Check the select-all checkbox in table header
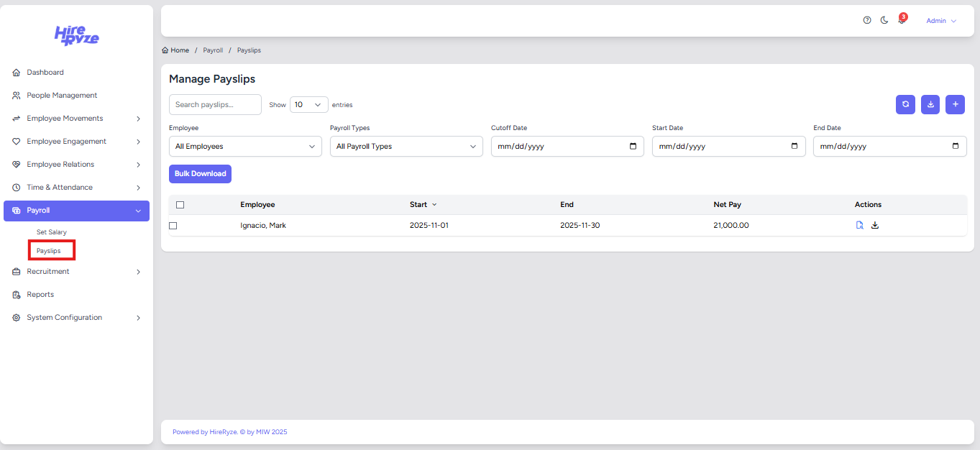The image size is (980, 450). pos(180,205)
